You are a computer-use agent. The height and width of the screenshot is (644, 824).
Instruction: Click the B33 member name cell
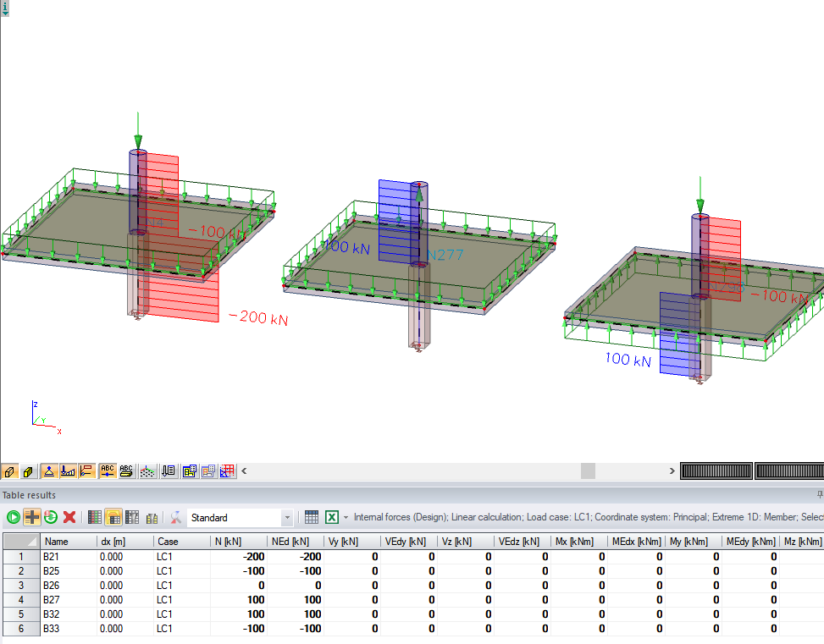click(x=69, y=629)
